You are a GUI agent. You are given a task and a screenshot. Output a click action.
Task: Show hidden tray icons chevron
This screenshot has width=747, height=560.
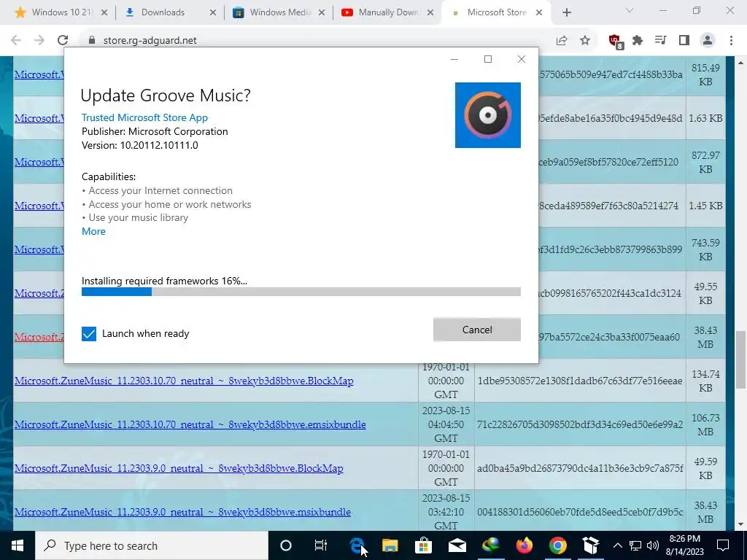[x=617, y=545]
